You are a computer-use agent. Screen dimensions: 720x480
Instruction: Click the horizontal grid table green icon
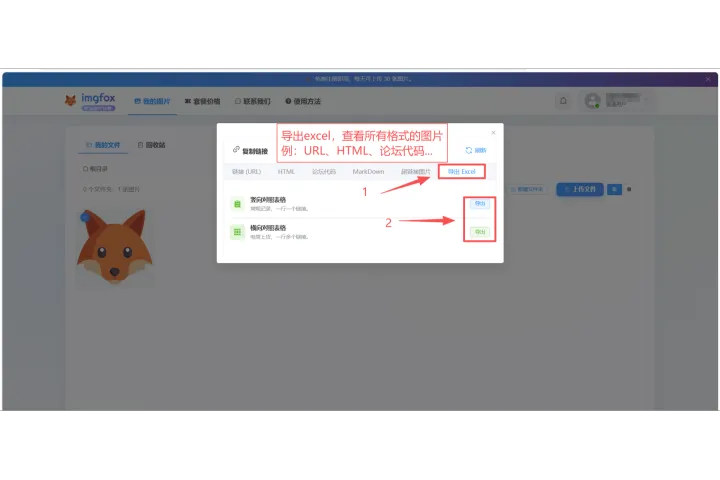pos(237,232)
